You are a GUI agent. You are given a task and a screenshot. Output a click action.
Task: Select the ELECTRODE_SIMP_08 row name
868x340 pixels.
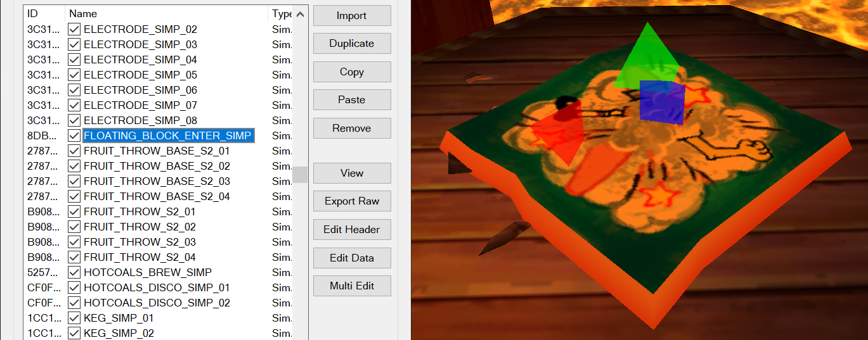(140, 120)
